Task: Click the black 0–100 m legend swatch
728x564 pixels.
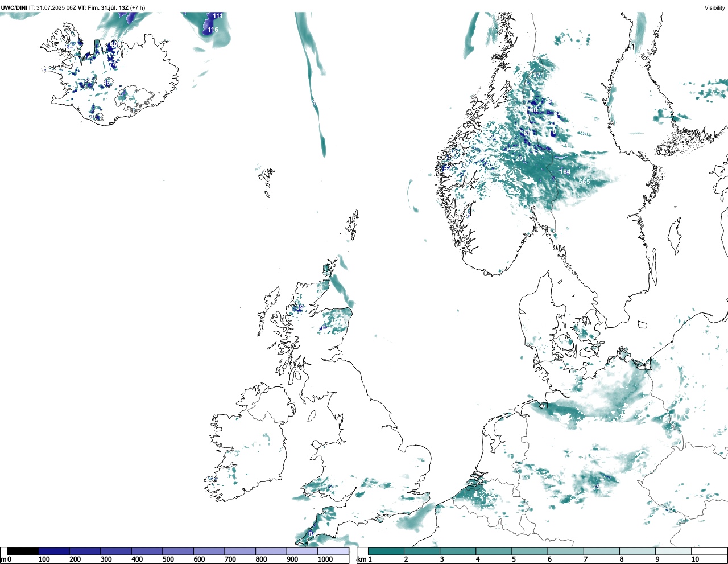Action: pos(23,551)
